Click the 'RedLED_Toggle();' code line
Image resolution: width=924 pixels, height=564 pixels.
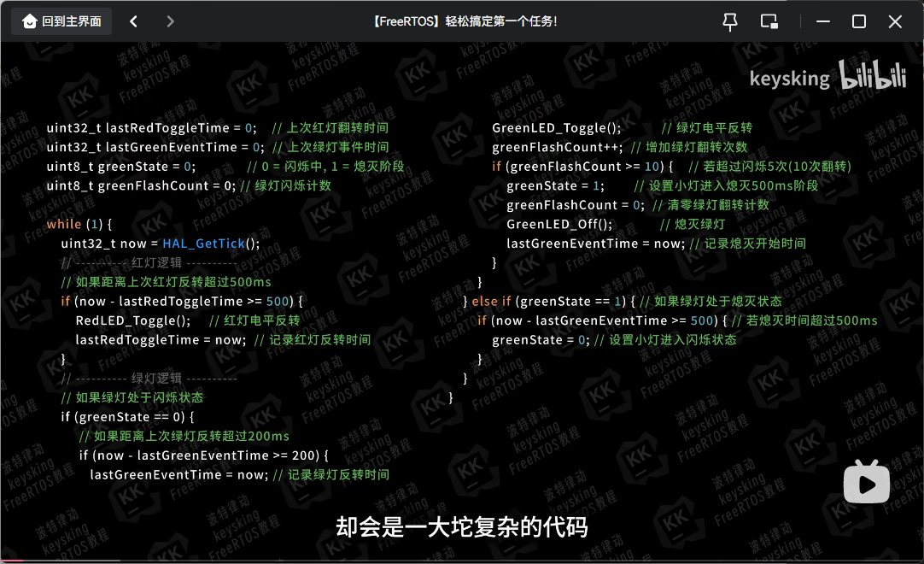[133, 320]
